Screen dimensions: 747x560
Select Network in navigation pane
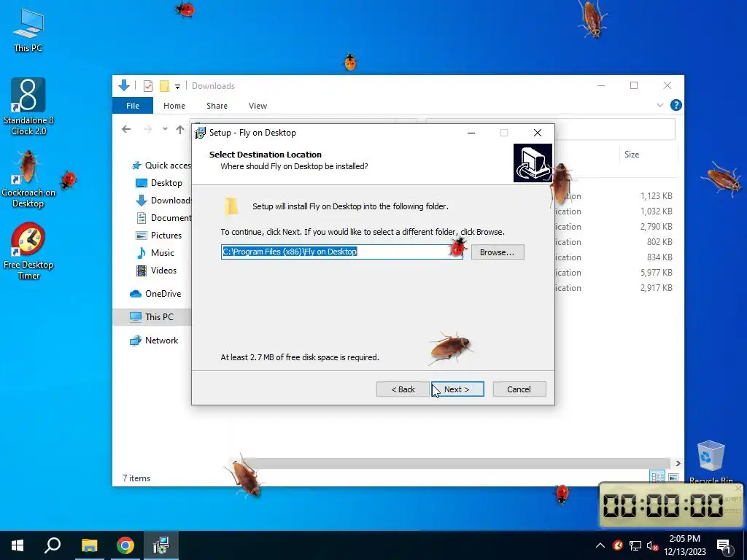(x=154, y=341)
